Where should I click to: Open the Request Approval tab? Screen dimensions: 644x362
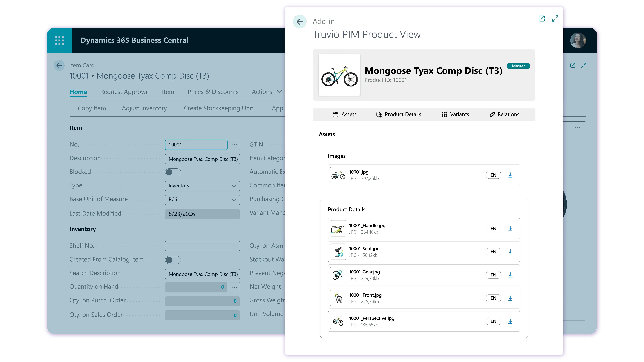point(124,92)
